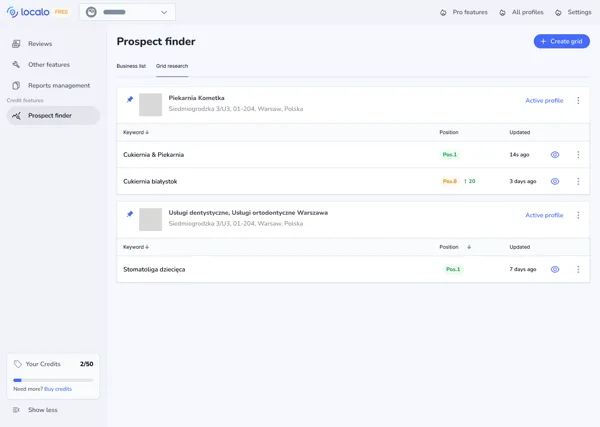The height and width of the screenshot is (427, 600).
Task: Click Pos.1 badge of Cukiernia & Piekarnia
Action: 450,155
